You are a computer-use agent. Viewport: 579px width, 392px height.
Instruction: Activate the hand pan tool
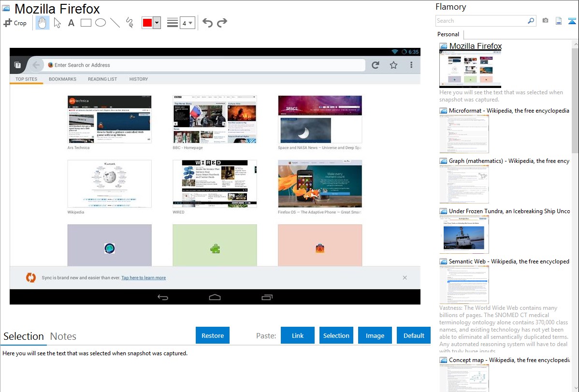tap(42, 23)
